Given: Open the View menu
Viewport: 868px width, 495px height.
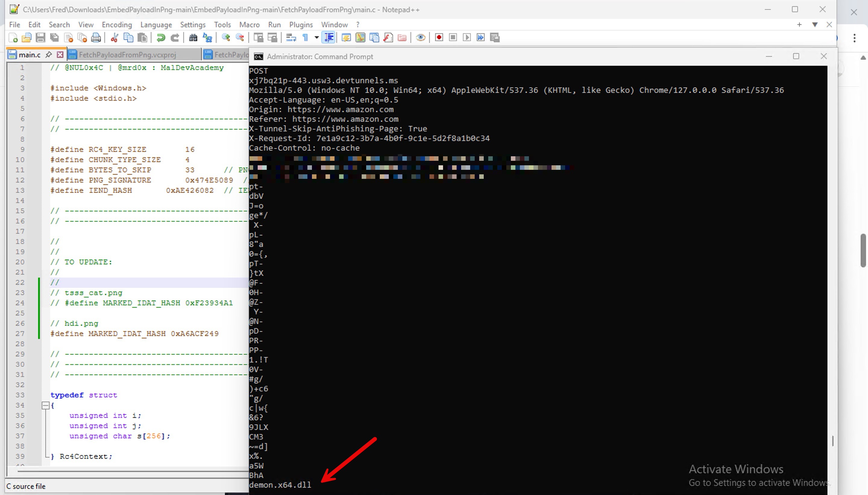Looking at the screenshot, I should pos(86,24).
